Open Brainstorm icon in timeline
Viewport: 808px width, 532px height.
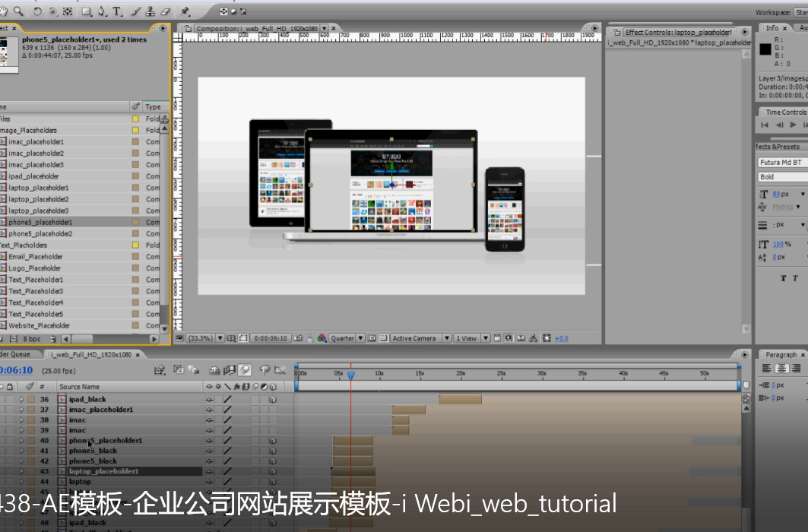tap(265, 370)
